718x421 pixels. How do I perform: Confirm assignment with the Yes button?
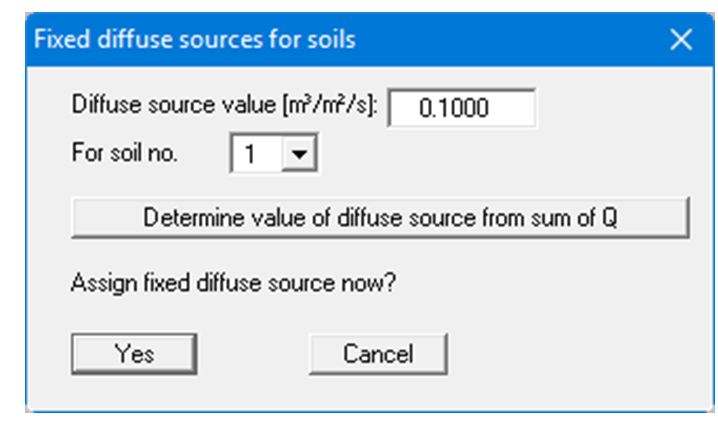click(x=134, y=353)
